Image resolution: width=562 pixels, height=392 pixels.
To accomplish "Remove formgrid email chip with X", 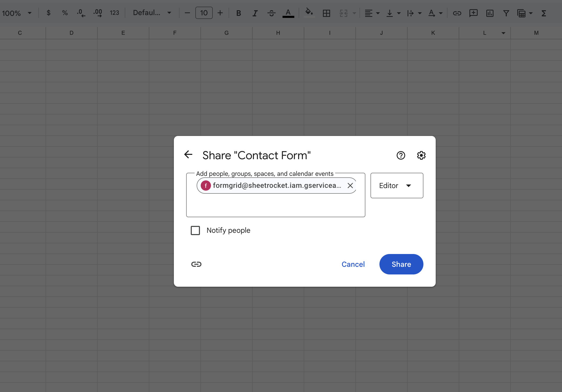I will pos(350,186).
